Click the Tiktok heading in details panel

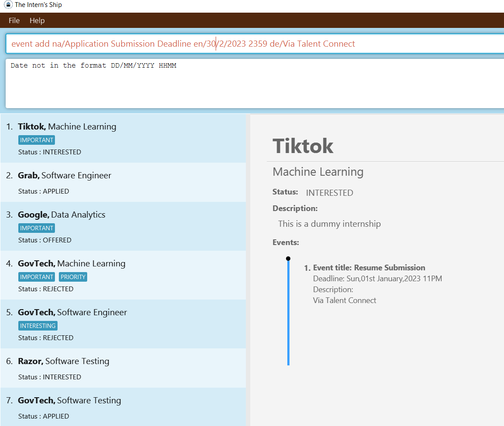303,146
